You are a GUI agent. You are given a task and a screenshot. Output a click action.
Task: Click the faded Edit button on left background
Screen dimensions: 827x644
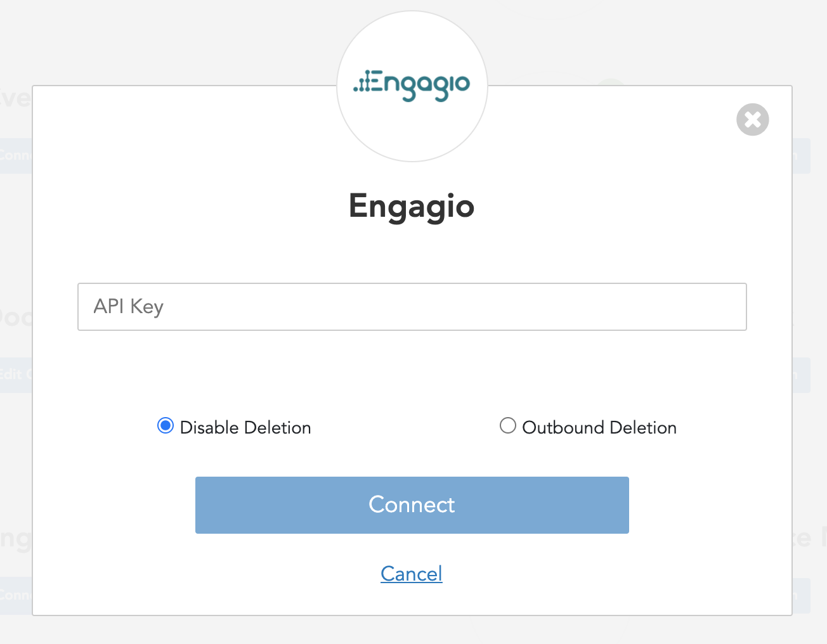pos(15,375)
